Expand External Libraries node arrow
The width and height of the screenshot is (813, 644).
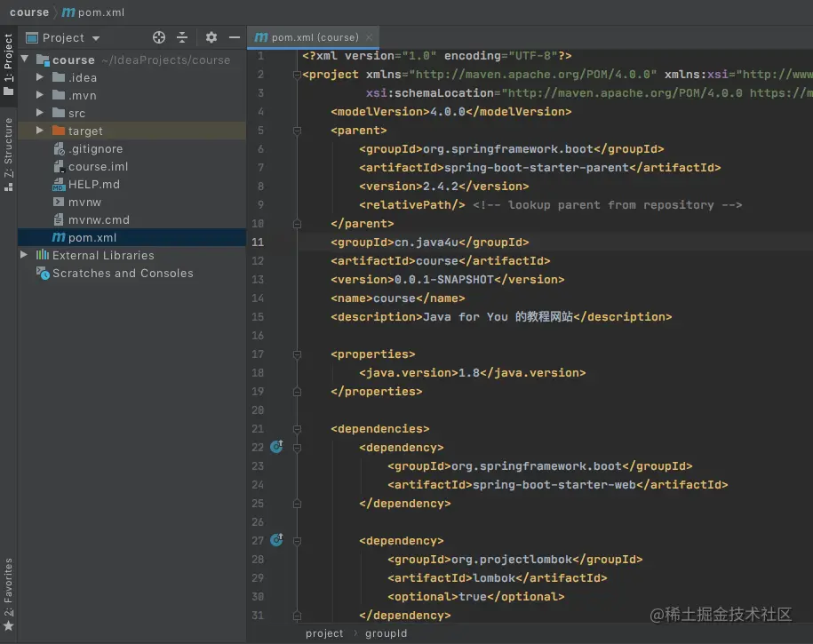pos(24,255)
